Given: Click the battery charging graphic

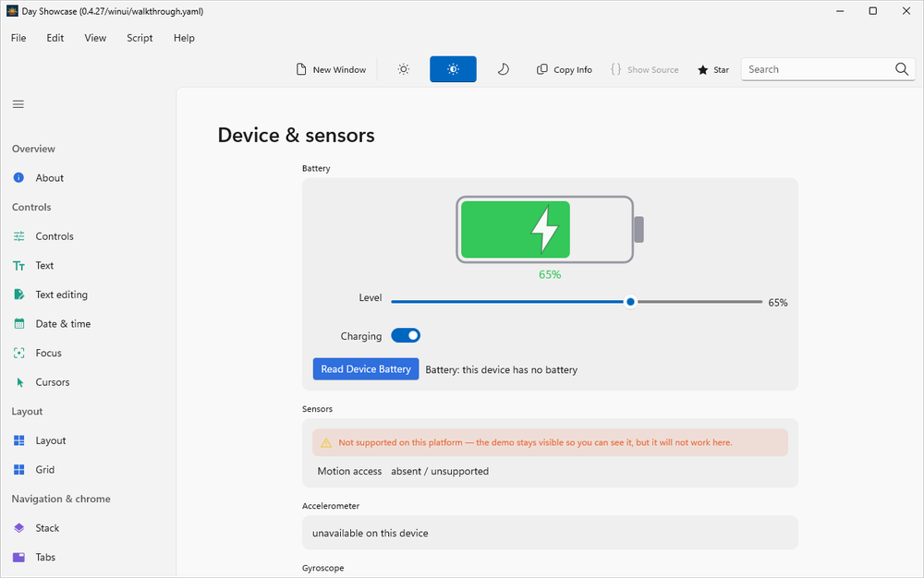Looking at the screenshot, I should click(549, 230).
